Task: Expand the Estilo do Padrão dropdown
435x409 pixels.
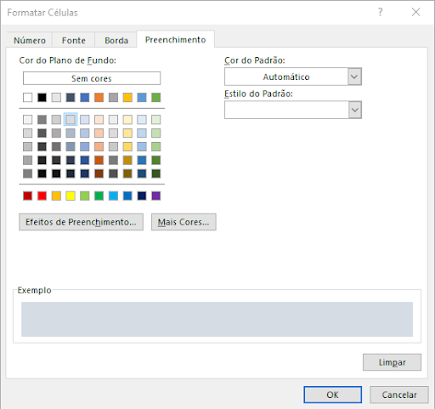Action: tap(355, 110)
